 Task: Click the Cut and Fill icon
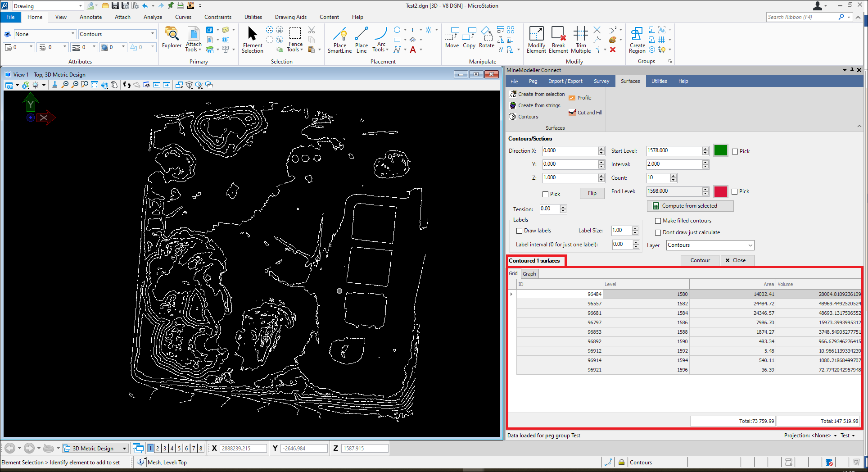[x=572, y=113]
